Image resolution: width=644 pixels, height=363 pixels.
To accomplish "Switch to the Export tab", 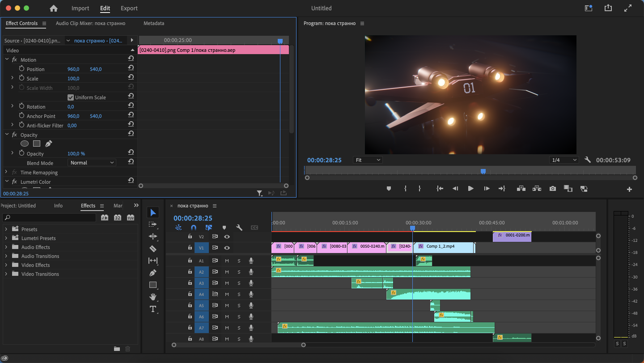I will coord(129,8).
